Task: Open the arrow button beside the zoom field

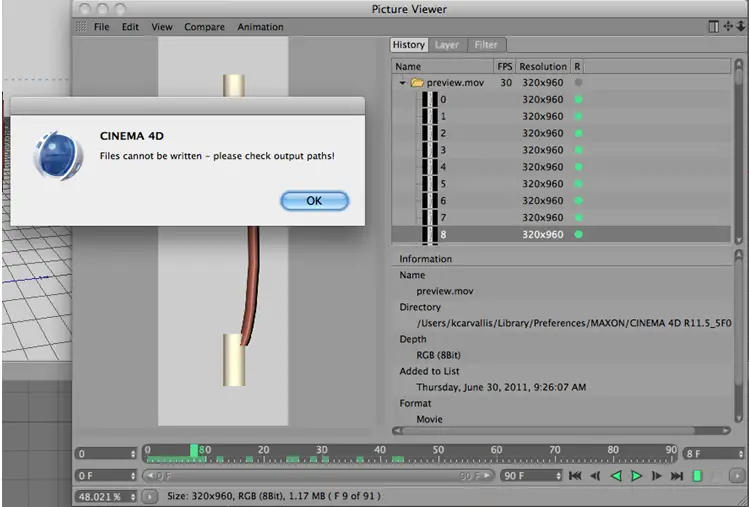Action: coord(150,497)
